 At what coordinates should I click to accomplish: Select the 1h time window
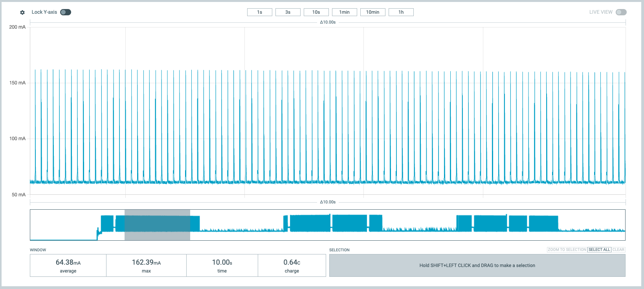(401, 12)
